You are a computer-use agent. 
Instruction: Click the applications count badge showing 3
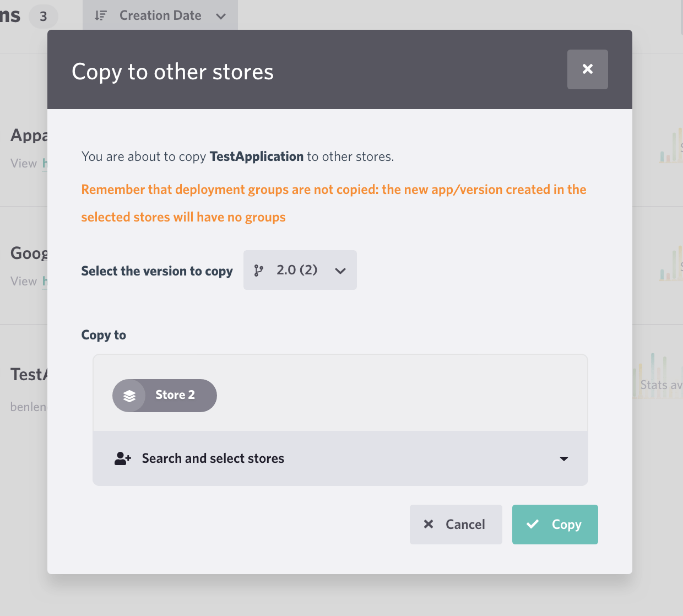coord(43,16)
